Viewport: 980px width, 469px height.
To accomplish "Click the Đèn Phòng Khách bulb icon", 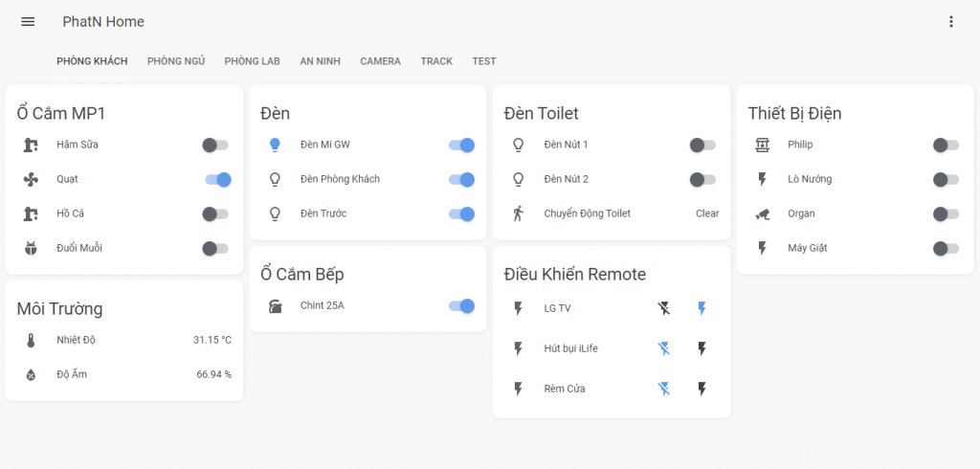I will click(x=275, y=180).
